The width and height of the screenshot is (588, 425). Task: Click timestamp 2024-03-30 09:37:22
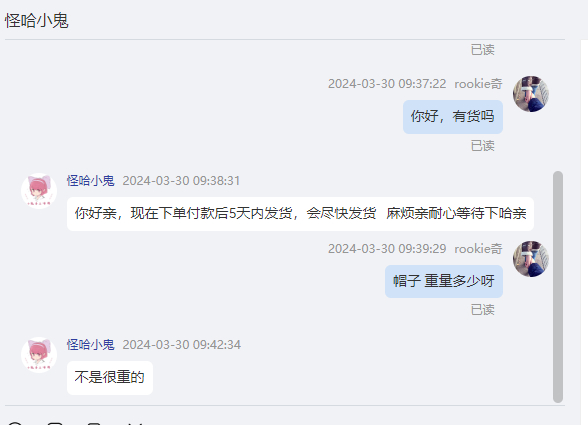point(387,84)
